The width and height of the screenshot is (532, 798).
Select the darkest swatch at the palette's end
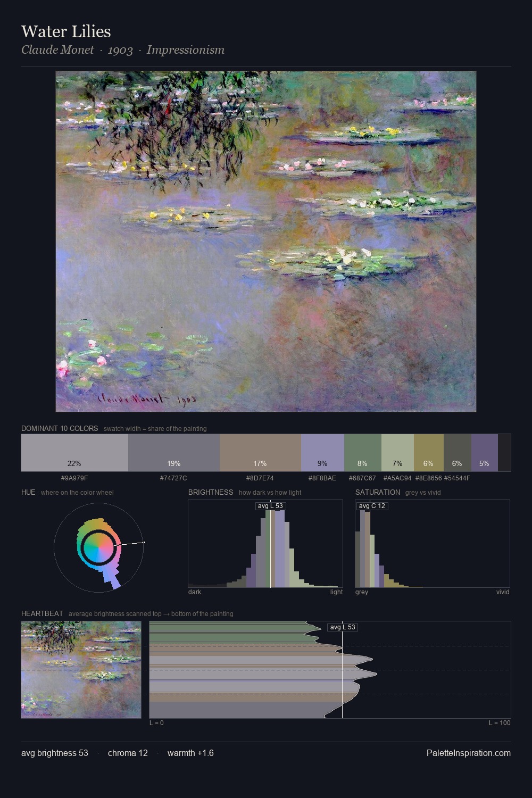pyautogui.click(x=504, y=453)
